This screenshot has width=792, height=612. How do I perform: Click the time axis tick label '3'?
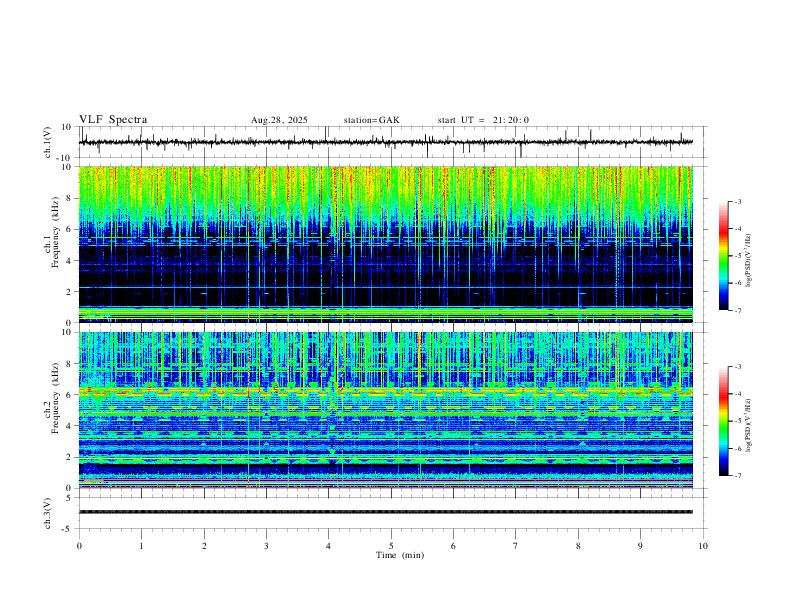coord(266,546)
